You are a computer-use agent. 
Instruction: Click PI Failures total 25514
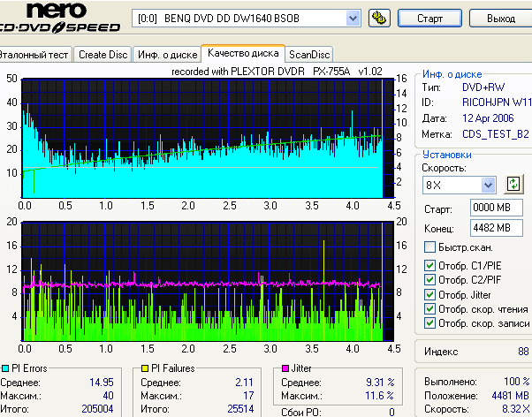click(x=240, y=409)
